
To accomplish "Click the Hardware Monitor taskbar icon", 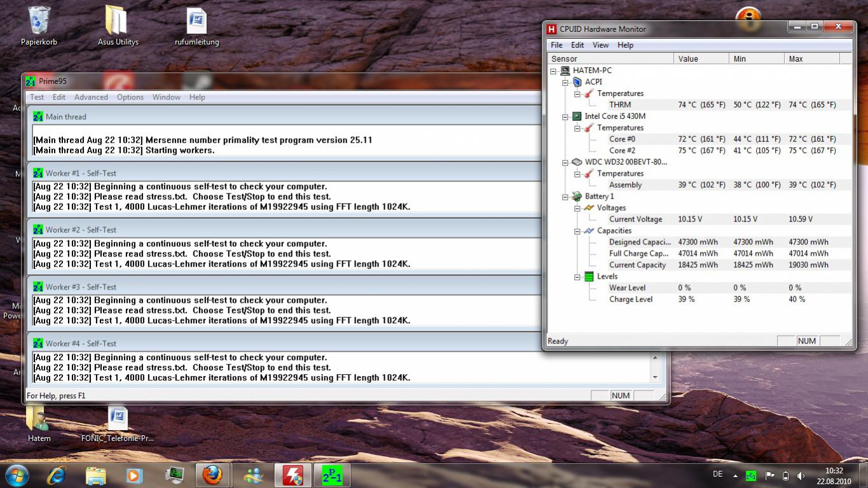I will [293, 475].
